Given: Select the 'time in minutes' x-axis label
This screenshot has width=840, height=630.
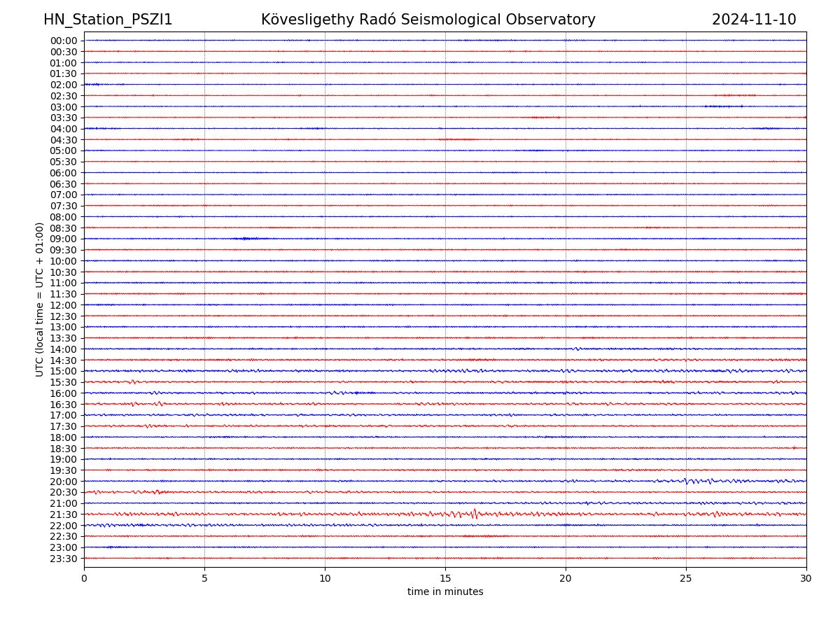Looking at the screenshot, I should (445, 592).
